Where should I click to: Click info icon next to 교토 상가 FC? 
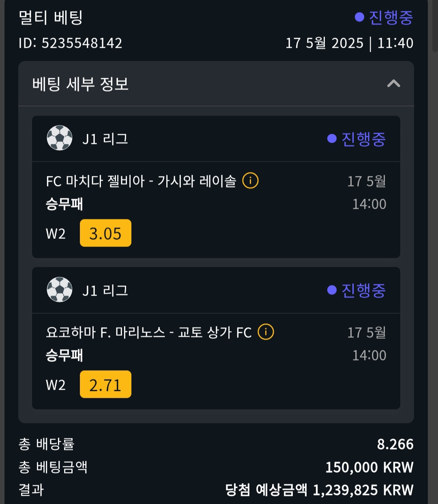[x=266, y=332]
